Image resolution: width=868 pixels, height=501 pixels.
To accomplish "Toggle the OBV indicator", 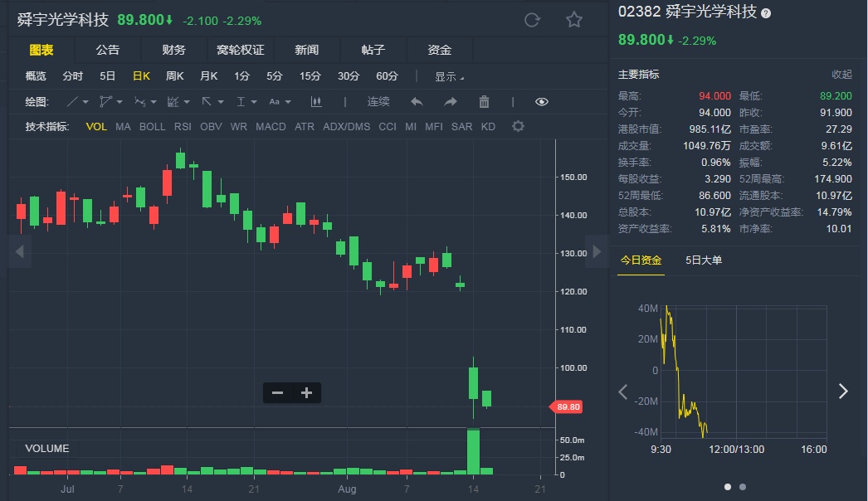I will [211, 127].
